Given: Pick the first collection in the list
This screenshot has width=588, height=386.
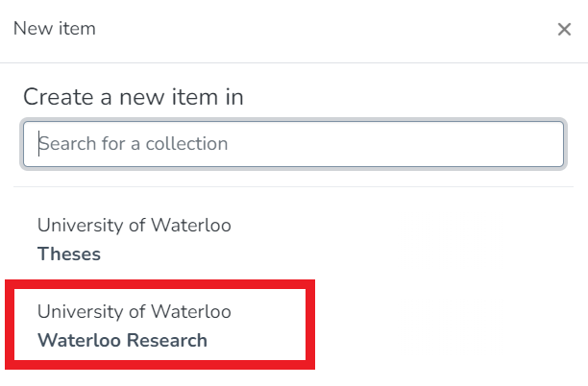Looking at the screenshot, I should coord(135,240).
